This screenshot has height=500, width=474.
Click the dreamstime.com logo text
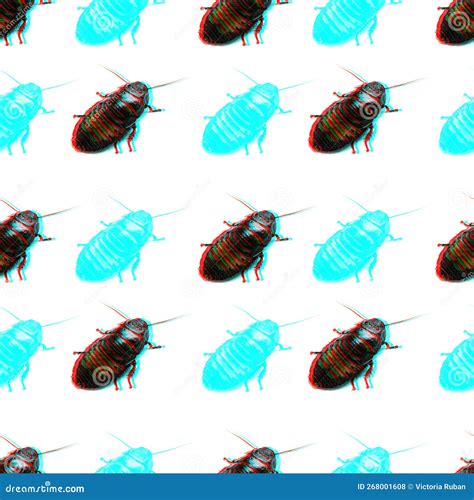tap(45, 488)
